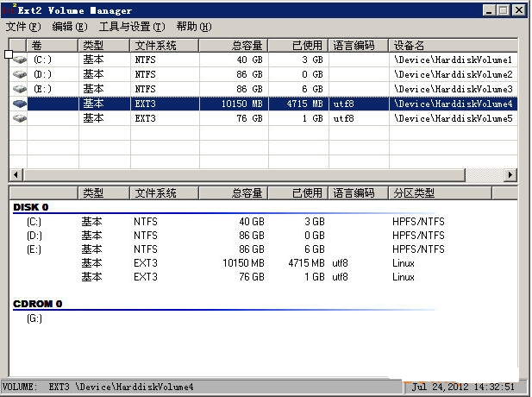The image size is (532, 397).
Task: Click HPFS/NTFS in the [C:] partition row
Action: (x=418, y=222)
